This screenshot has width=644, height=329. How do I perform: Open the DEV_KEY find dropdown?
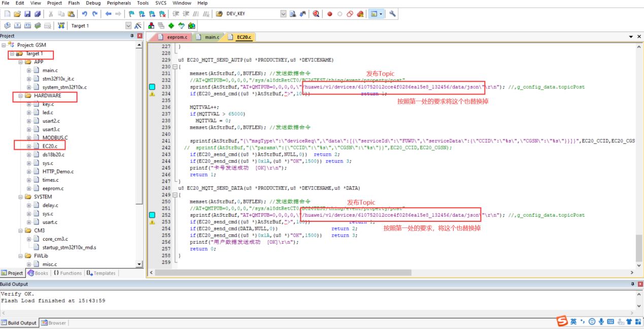283,14
